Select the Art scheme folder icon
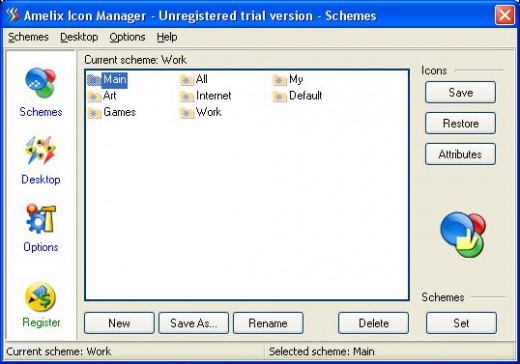520x364 pixels. [x=94, y=96]
